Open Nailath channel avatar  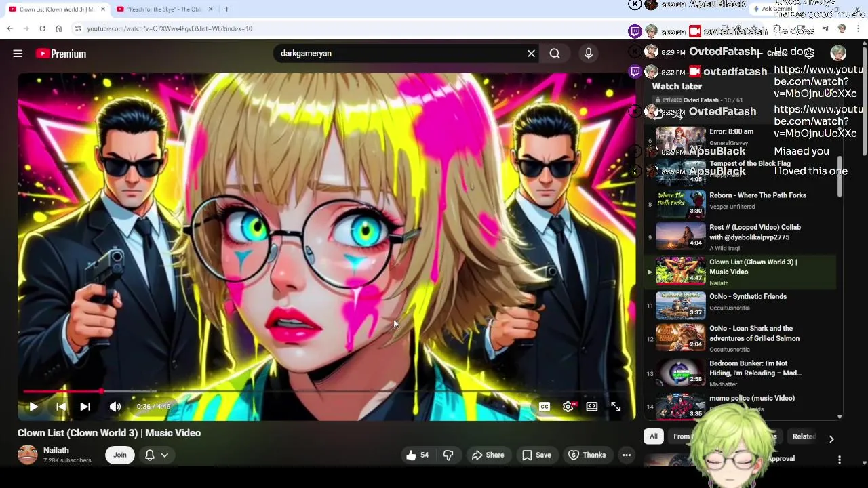[x=28, y=455]
